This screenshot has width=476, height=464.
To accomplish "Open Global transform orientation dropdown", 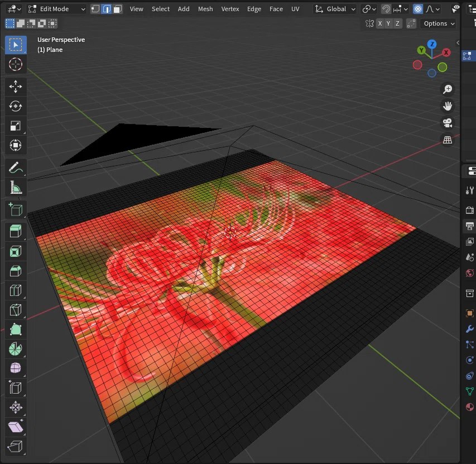I will coord(335,9).
